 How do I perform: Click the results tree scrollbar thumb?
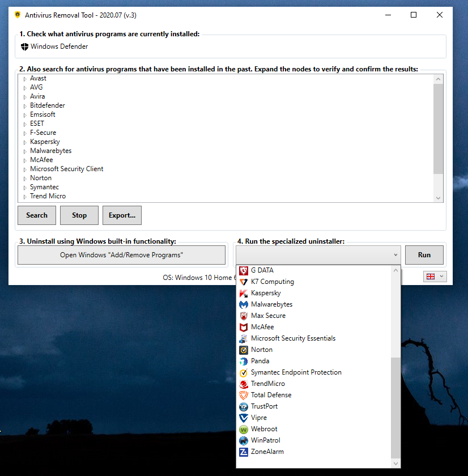[x=439, y=129]
